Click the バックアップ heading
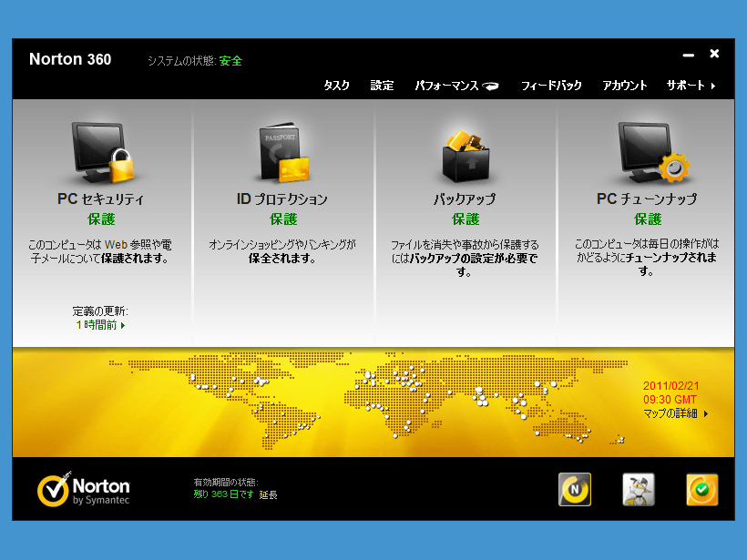Image resolution: width=747 pixels, height=560 pixels. 465,199
